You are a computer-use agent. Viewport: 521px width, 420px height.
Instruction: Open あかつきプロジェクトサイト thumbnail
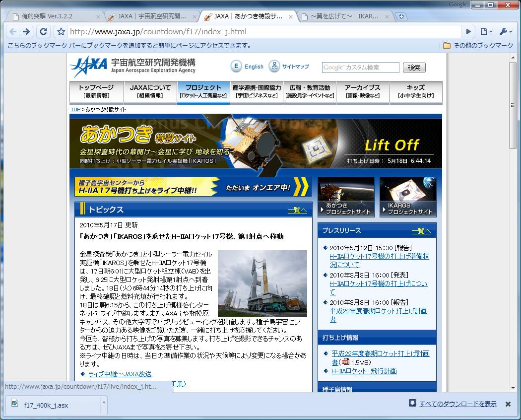coord(346,197)
